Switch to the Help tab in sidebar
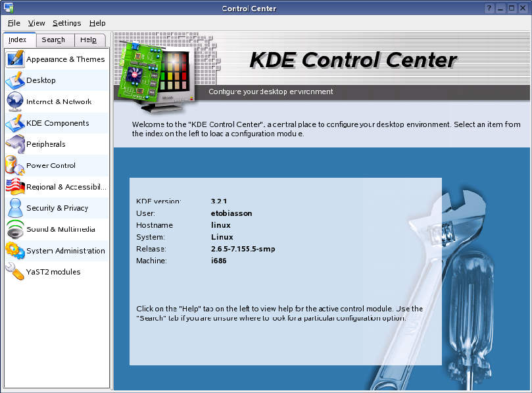Viewport: 532px width, 393px height. (x=89, y=40)
